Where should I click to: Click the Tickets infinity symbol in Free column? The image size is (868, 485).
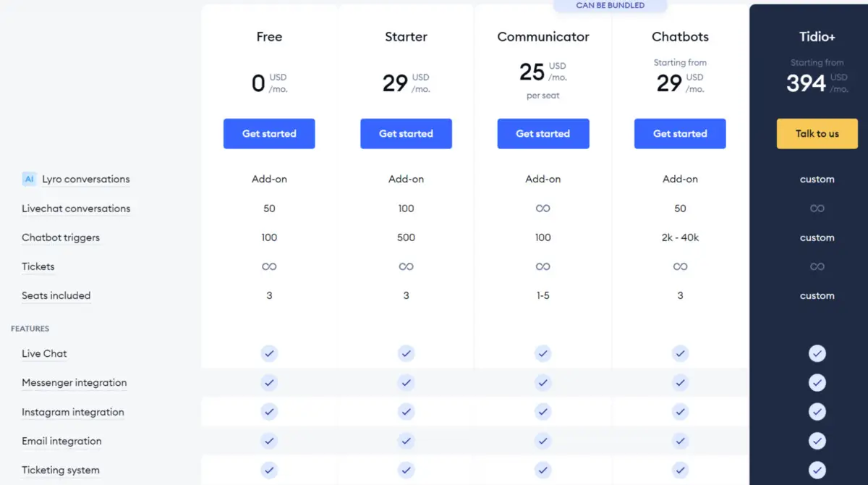tap(269, 266)
